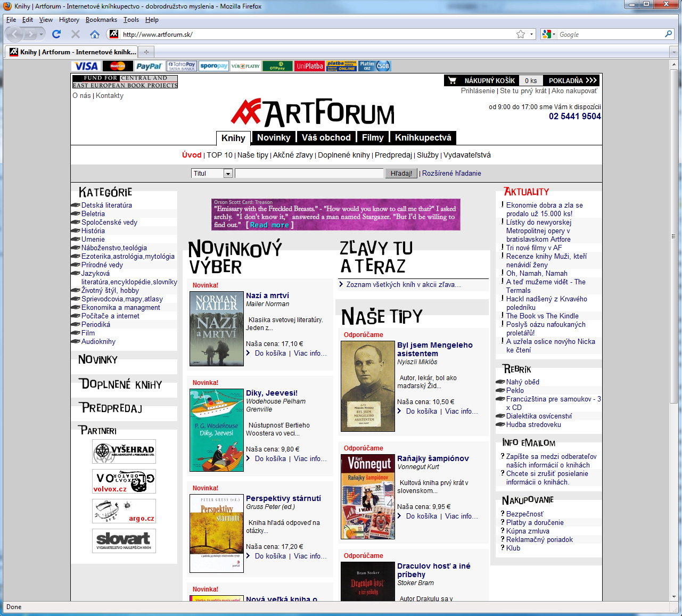Open the Akčné zľavy link

[293, 155]
